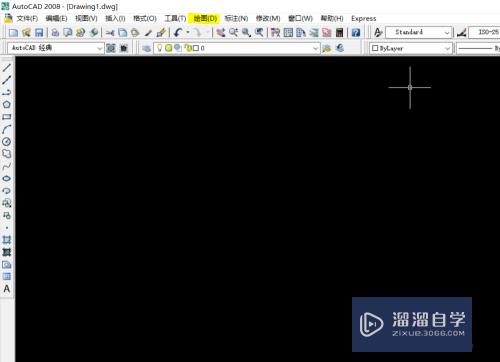Click the Workspace Settings icon
The width and height of the screenshot is (500, 362).
[111, 48]
